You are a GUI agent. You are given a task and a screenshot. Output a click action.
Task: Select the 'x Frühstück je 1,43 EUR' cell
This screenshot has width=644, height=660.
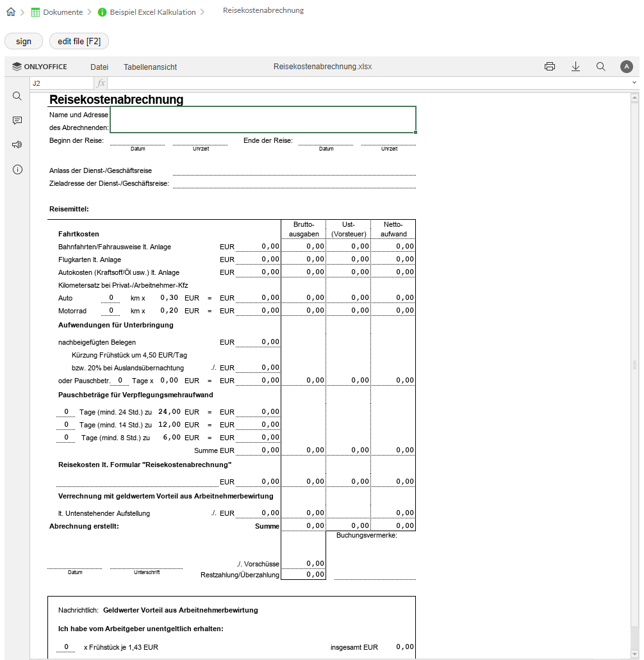coord(121,647)
